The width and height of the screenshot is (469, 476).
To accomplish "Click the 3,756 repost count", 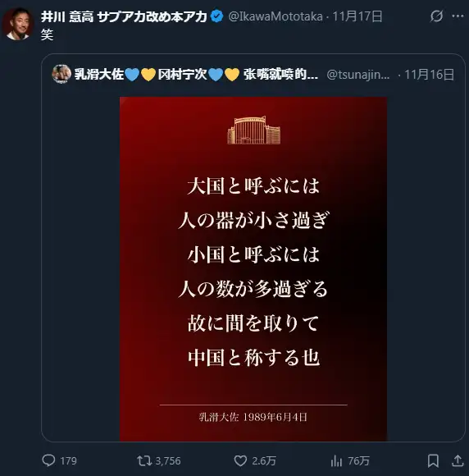I will [168, 461].
